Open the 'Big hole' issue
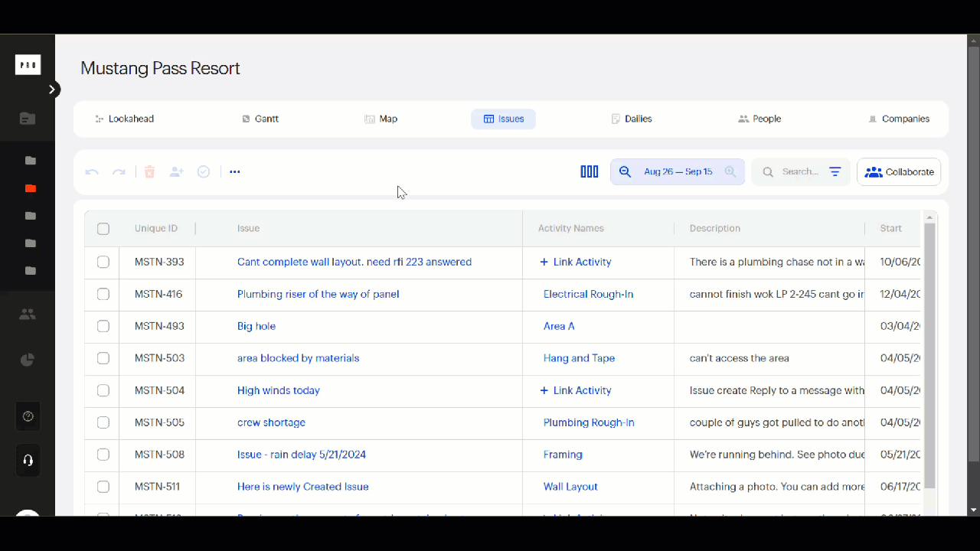Image resolution: width=980 pixels, height=551 pixels. (x=256, y=326)
